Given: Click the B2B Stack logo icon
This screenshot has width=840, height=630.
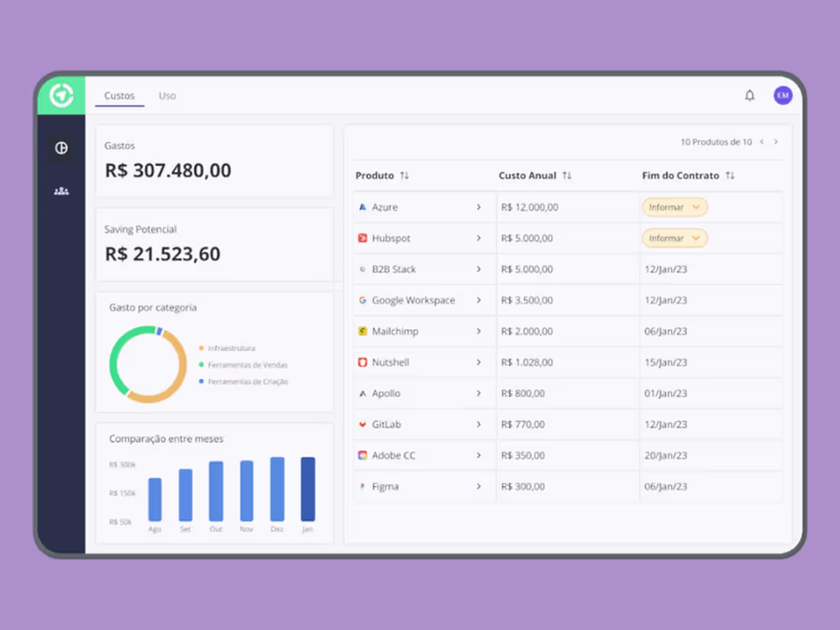Looking at the screenshot, I should (363, 269).
